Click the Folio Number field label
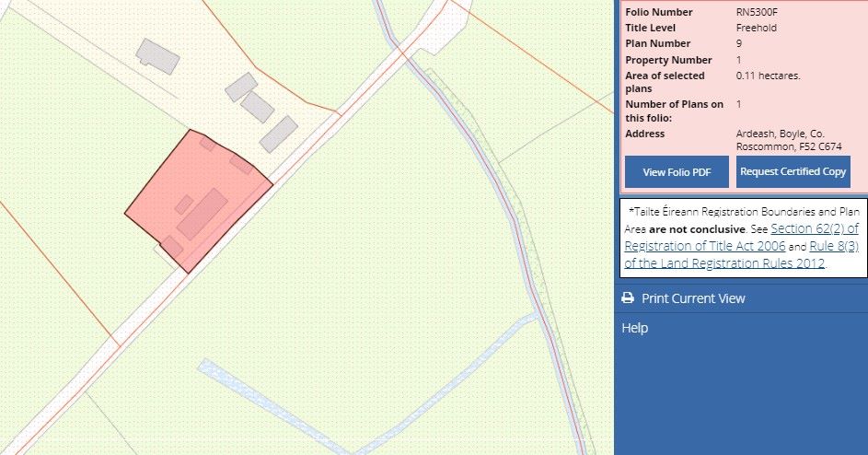Screen dimensions: 868x455 point(659,12)
